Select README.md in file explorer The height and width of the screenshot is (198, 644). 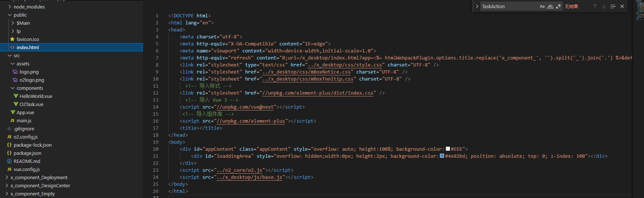(27, 161)
